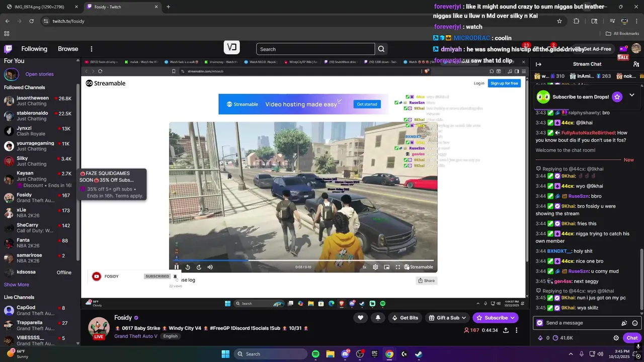Image resolution: width=644 pixels, height=362 pixels.
Task: Open the Chrome three-dot menu
Action: point(636,21)
